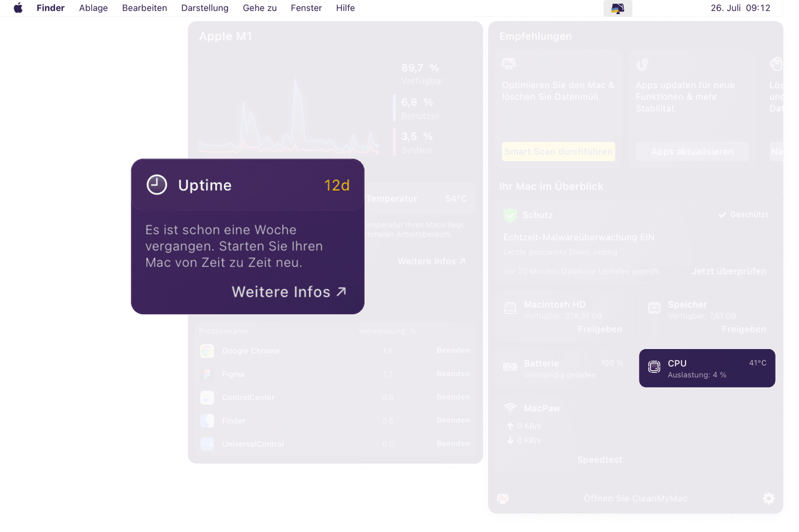Click the Macintosh HD drive icon

pyautogui.click(x=510, y=308)
